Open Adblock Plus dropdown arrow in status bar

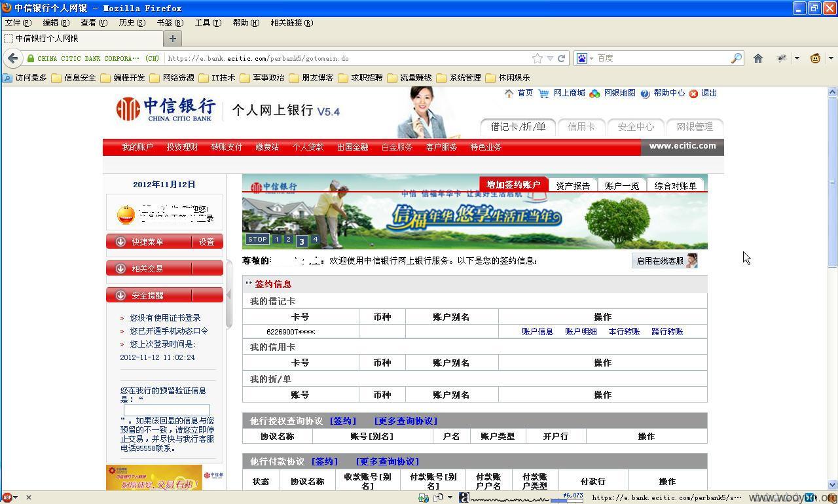[x=15, y=497]
